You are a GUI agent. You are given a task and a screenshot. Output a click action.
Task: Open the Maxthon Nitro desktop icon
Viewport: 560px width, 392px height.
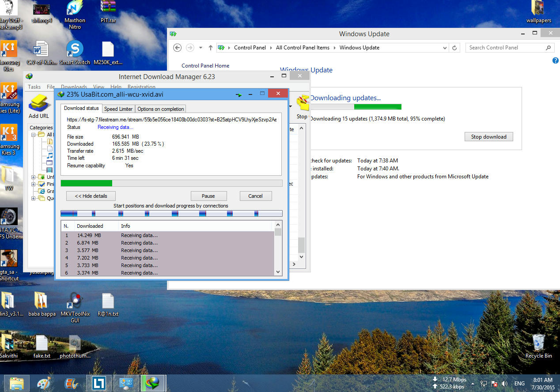click(75, 15)
